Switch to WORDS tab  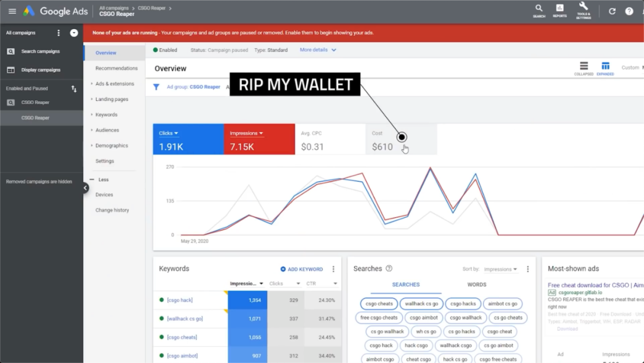tap(476, 284)
